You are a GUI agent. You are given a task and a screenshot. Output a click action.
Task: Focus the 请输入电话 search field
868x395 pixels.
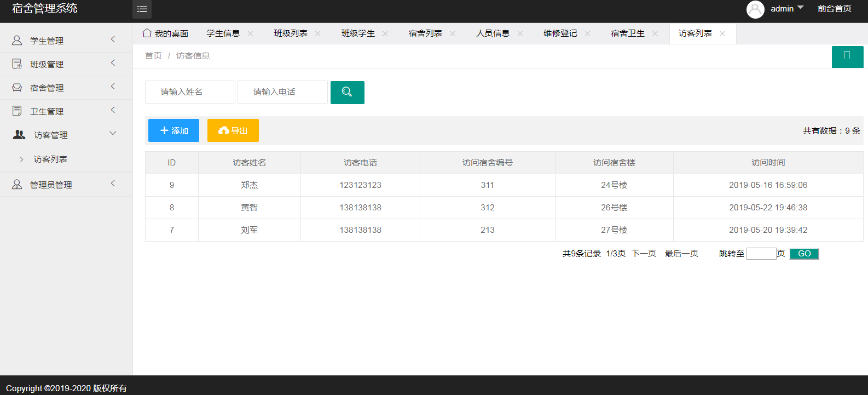coord(282,92)
